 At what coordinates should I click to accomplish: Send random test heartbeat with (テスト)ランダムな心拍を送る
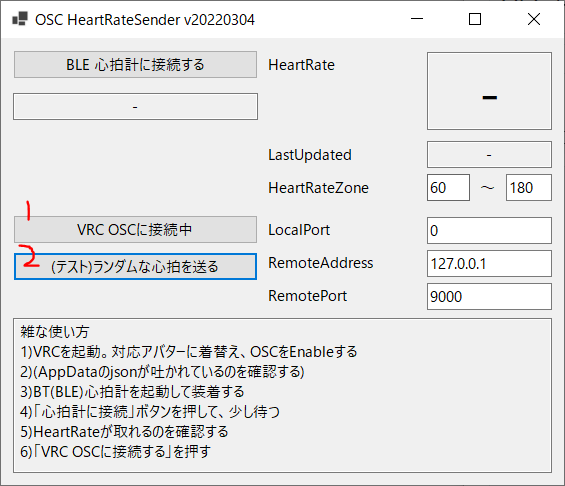coord(135,267)
